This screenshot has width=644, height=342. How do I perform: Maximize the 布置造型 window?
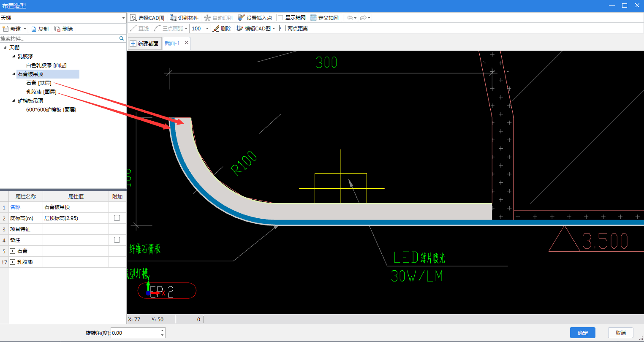[x=624, y=5]
